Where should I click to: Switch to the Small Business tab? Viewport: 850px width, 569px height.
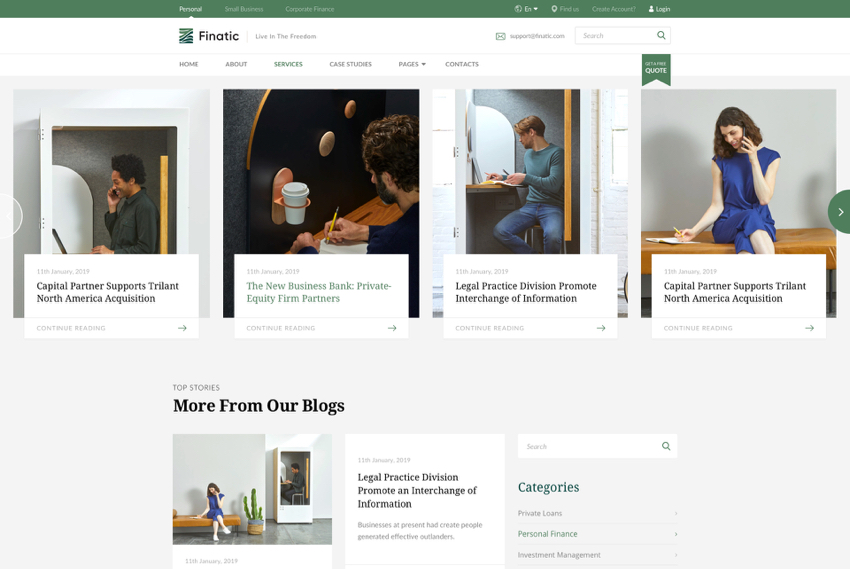click(244, 9)
